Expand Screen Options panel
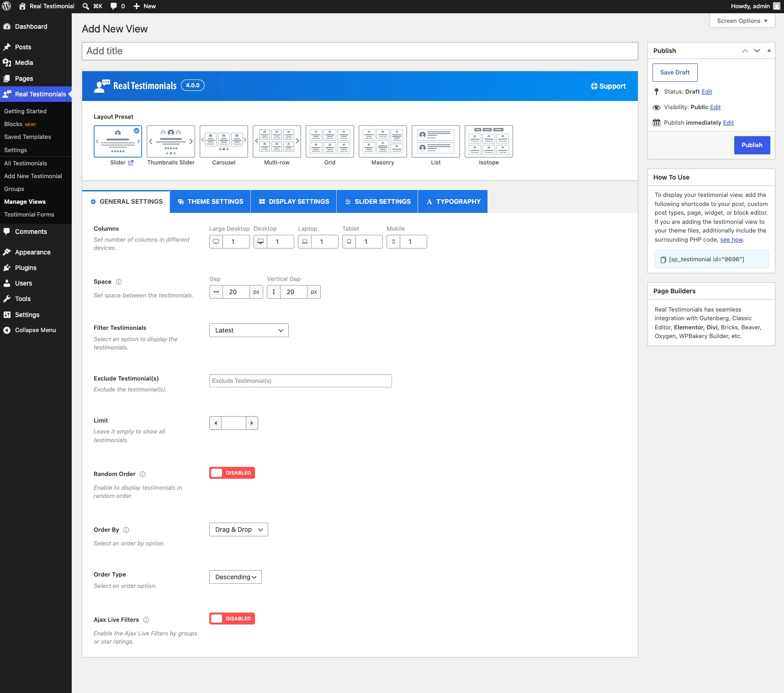The width and height of the screenshot is (784, 693). click(742, 21)
